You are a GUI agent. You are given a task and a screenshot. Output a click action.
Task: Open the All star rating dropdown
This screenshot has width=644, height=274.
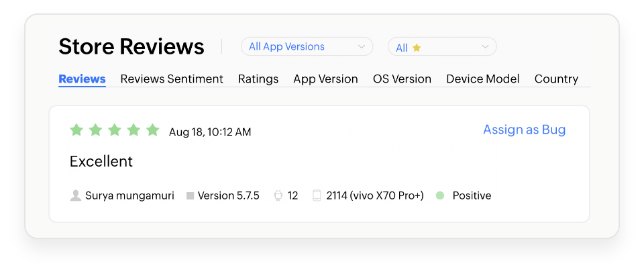442,47
